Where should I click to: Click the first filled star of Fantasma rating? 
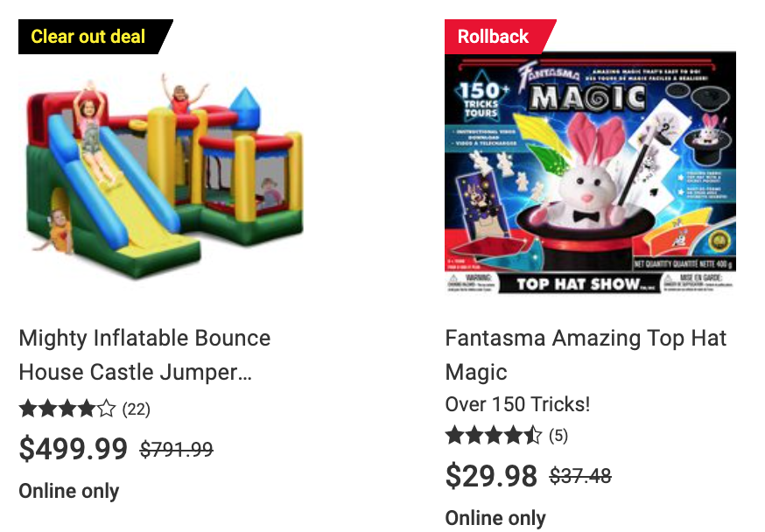[454, 435]
